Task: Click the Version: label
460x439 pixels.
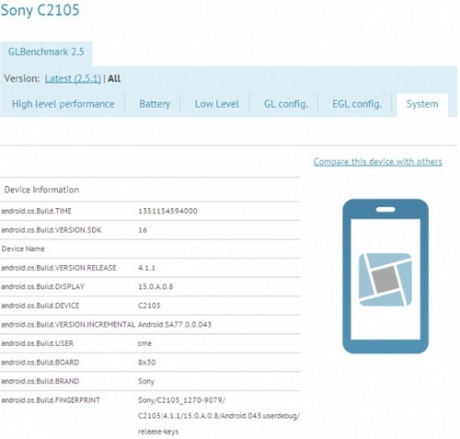Action: click(22, 79)
